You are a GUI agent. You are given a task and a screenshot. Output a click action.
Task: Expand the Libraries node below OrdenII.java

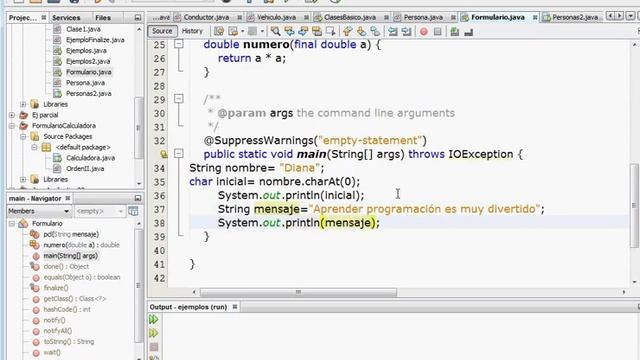(23, 179)
